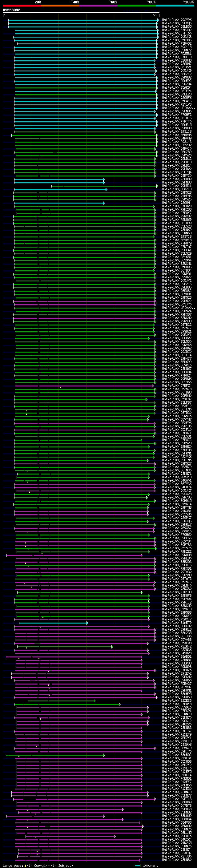Select label UniRef100_C6TER4
This screenshot has width=197, height=868.
pyautogui.click(x=177, y=91)
